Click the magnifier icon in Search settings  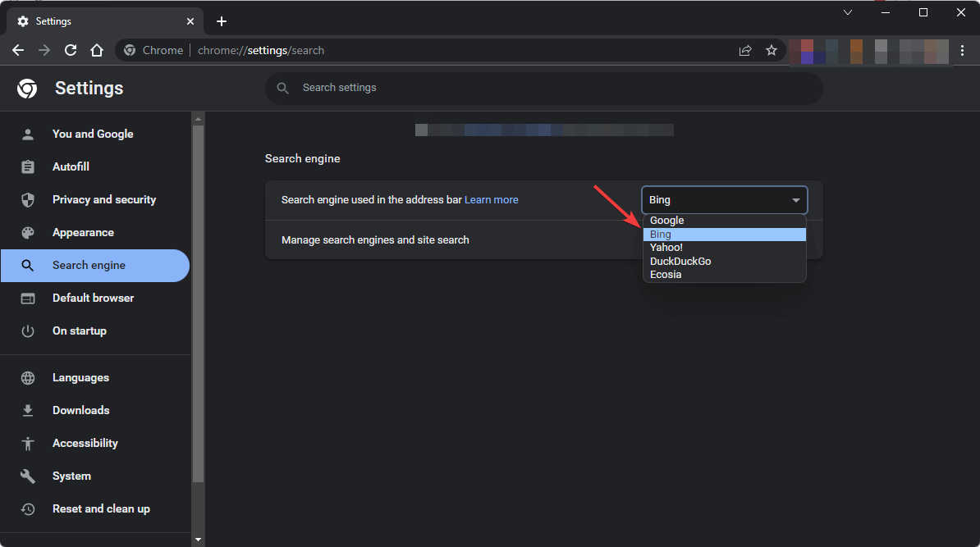[283, 88]
